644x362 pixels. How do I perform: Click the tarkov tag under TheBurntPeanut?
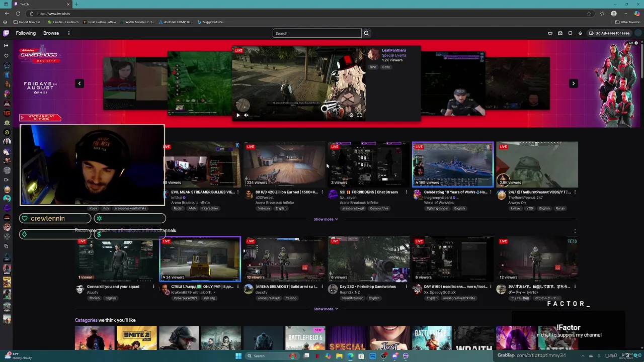click(x=515, y=208)
